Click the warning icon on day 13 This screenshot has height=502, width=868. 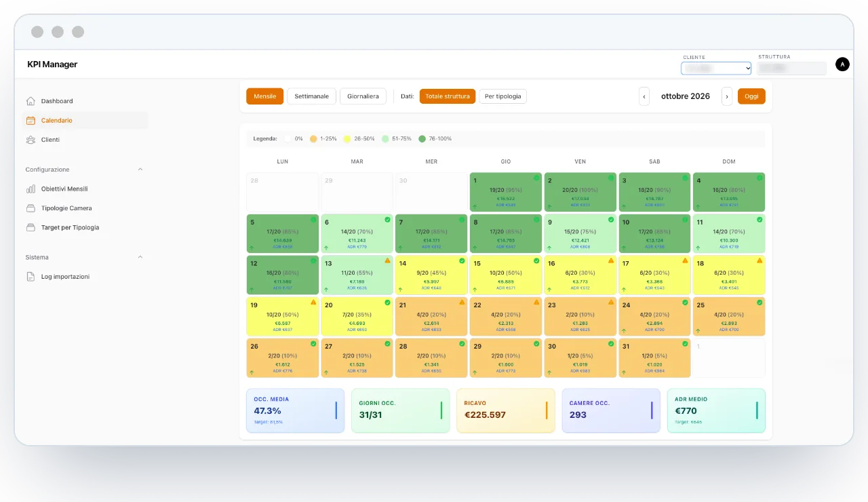tap(387, 260)
